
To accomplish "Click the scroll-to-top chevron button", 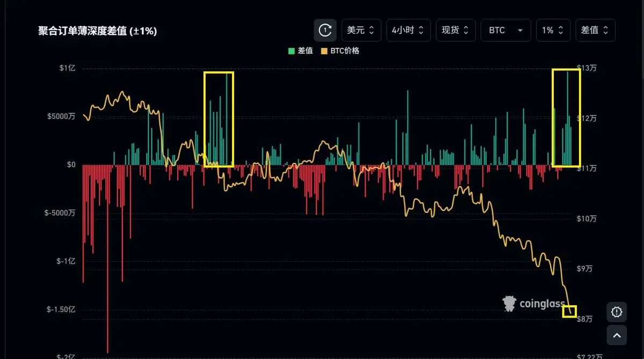I will tap(617, 335).
